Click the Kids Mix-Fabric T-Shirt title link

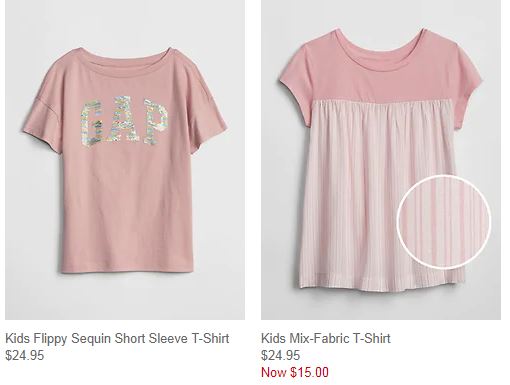click(326, 338)
